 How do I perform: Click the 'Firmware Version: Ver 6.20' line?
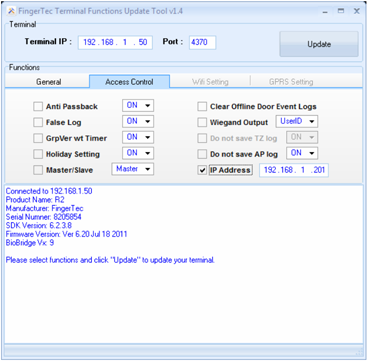(66, 234)
